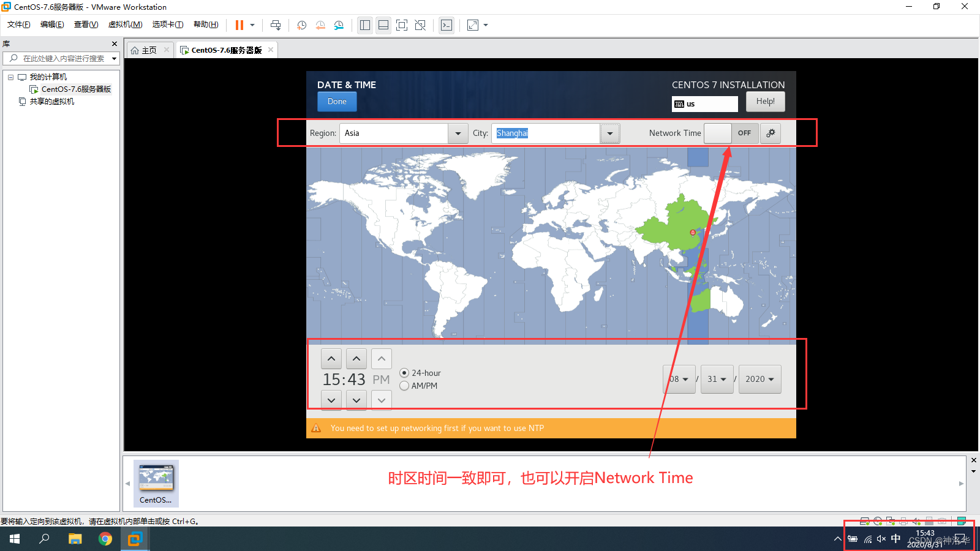Open the snapshot manager
Image resolution: width=980 pixels, height=551 pixels.
point(339,25)
